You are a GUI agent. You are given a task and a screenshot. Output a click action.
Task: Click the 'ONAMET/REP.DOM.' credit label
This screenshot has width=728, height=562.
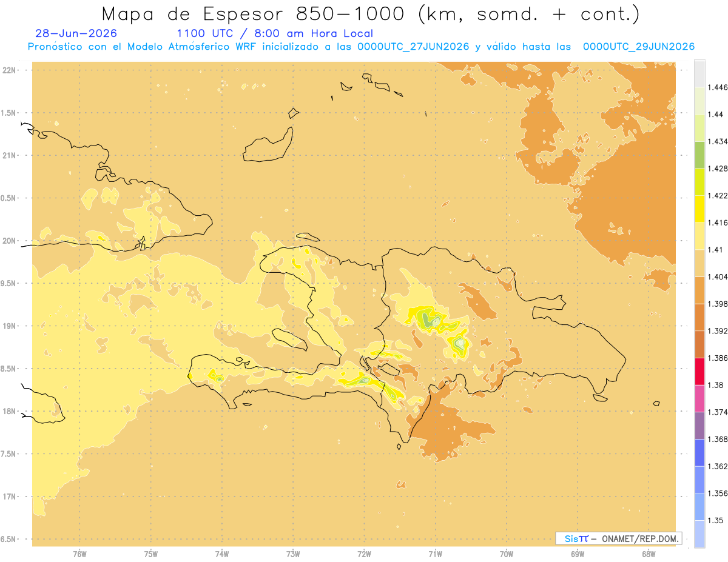click(641, 538)
